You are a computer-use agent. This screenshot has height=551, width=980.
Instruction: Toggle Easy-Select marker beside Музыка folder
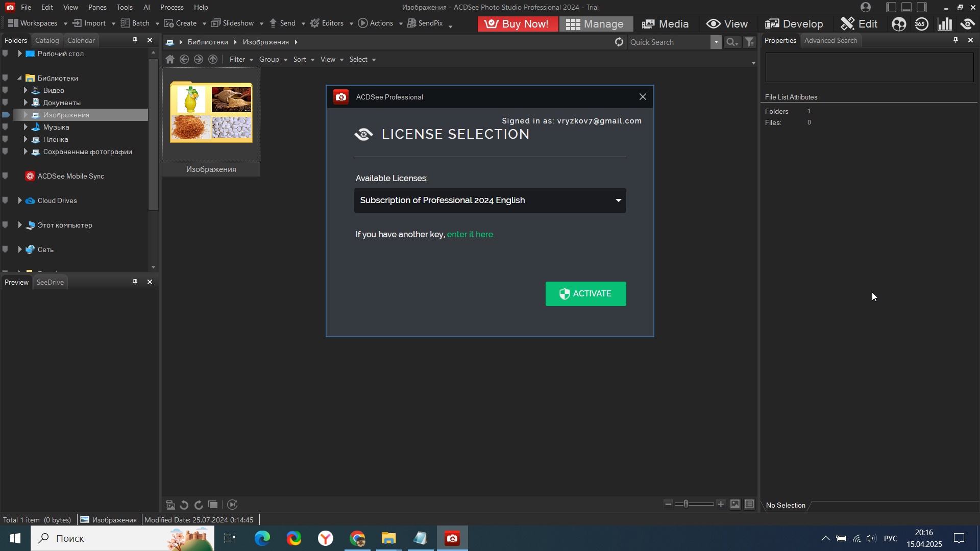[x=5, y=127]
